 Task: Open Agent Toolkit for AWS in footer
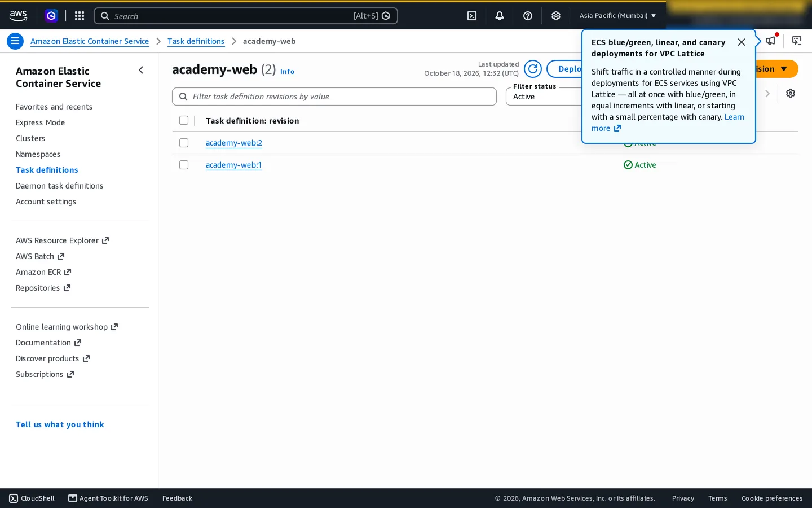[x=108, y=498]
